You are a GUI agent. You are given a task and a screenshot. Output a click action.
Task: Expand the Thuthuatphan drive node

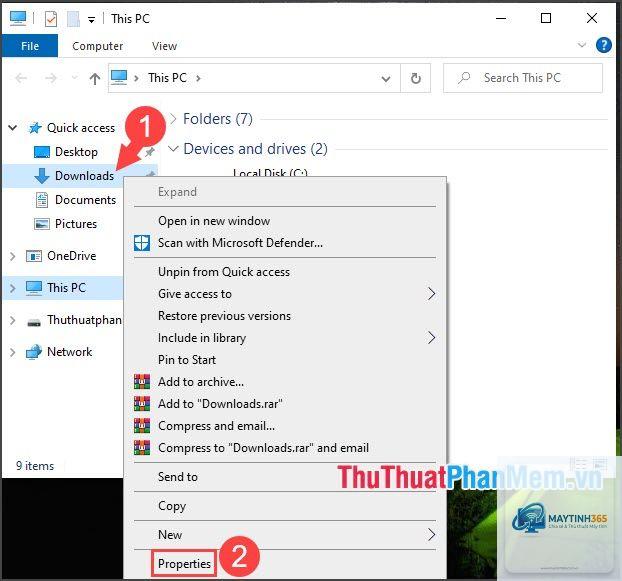[13, 320]
